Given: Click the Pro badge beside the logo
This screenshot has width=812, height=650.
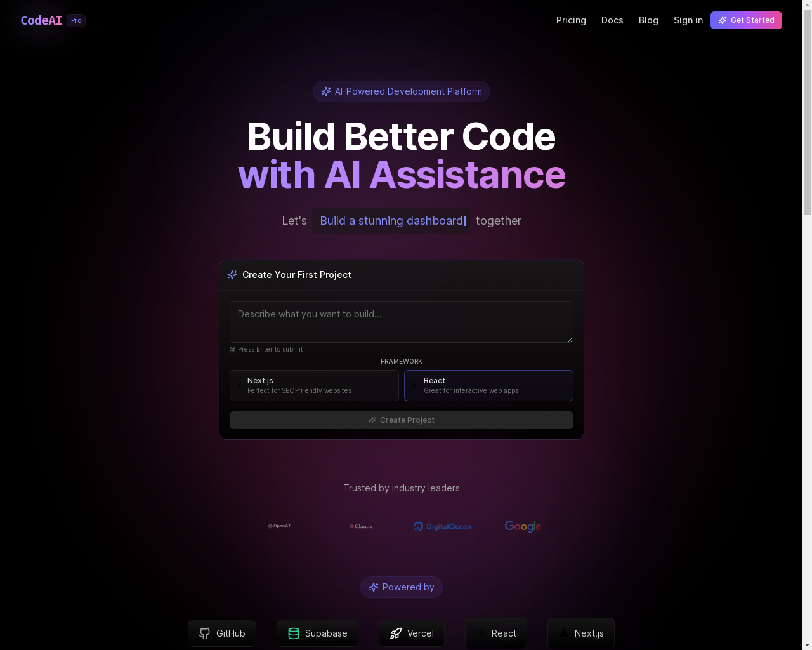Looking at the screenshot, I should [x=76, y=20].
